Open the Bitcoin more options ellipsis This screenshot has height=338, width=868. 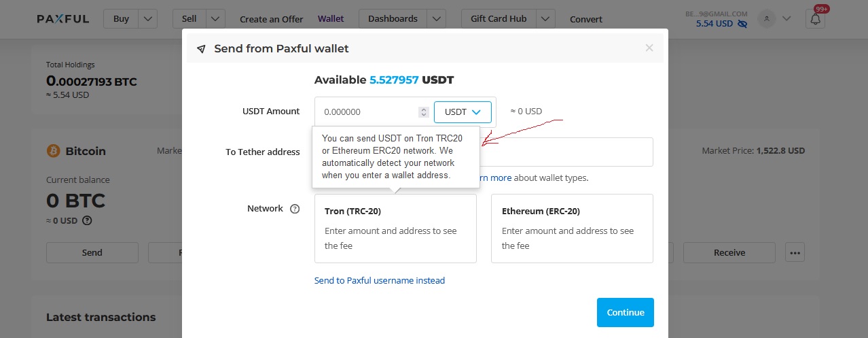795,252
